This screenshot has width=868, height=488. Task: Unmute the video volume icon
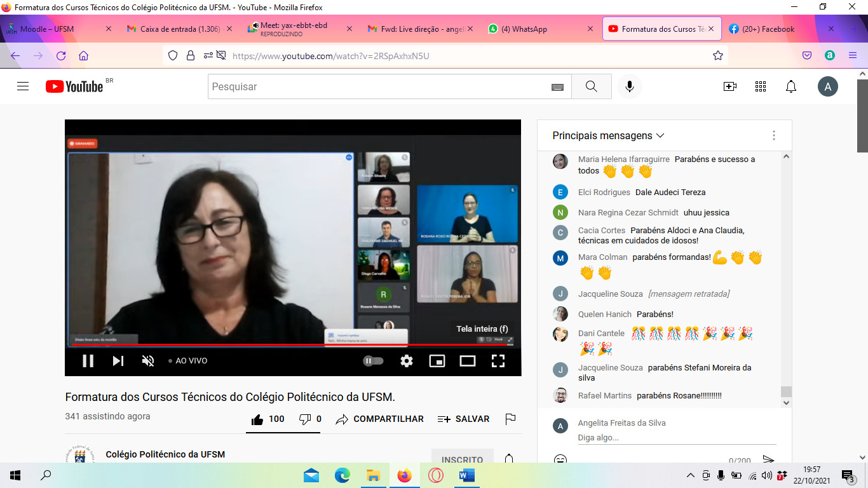(x=148, y=361)
